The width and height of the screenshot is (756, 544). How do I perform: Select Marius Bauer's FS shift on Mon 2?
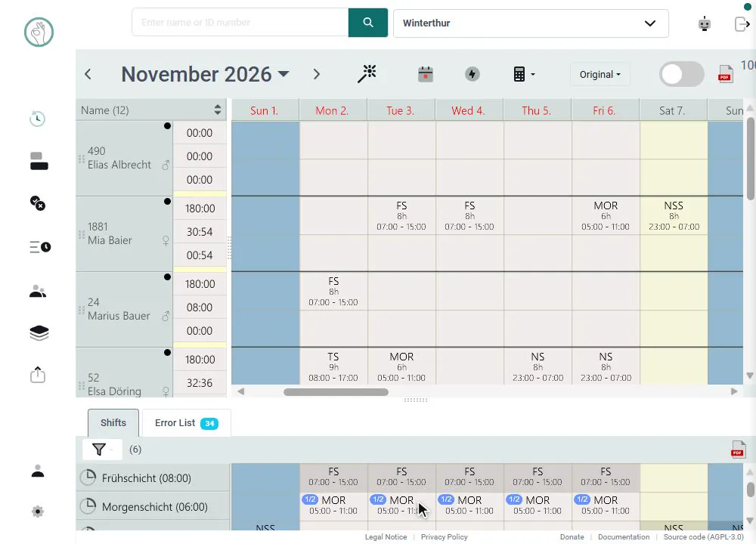click(333, 292)
